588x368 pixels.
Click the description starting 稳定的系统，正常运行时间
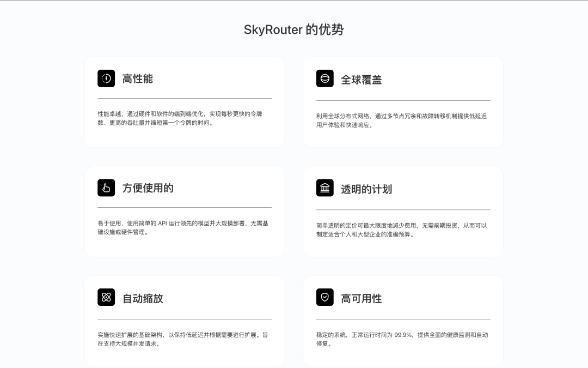click(x=402, y=339)
